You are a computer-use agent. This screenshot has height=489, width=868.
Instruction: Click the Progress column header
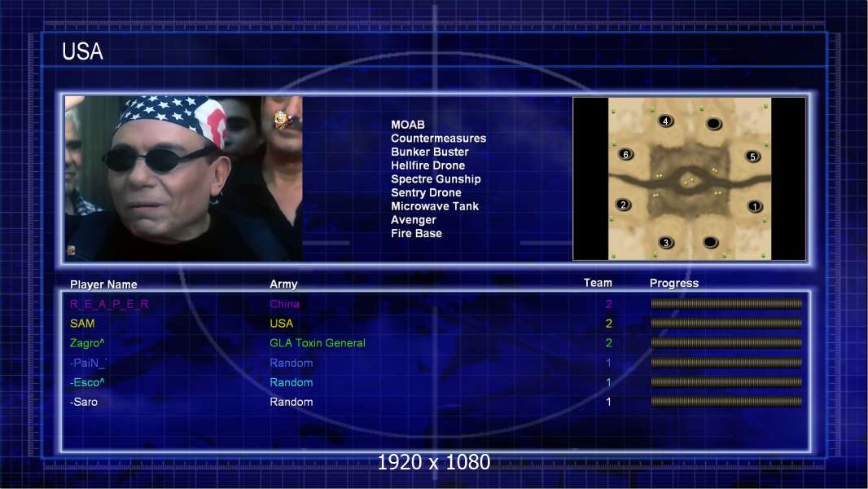tap(674, 283)
